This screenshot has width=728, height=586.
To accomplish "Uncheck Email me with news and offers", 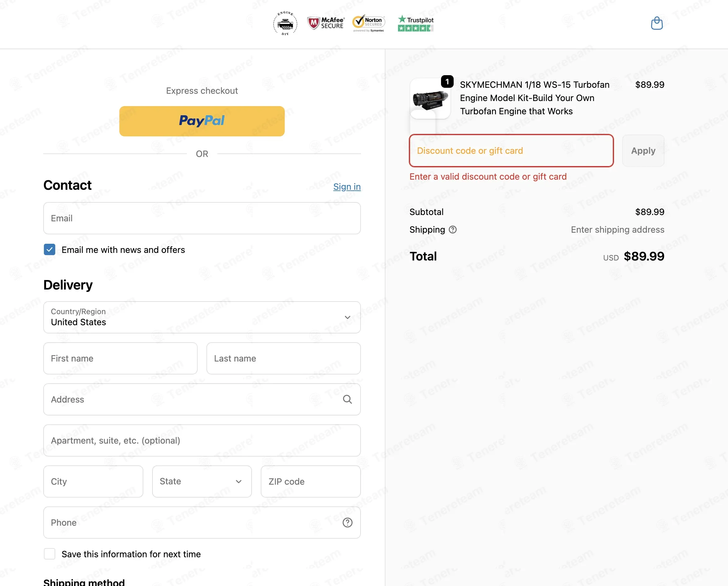I will [x=50, y=250].
